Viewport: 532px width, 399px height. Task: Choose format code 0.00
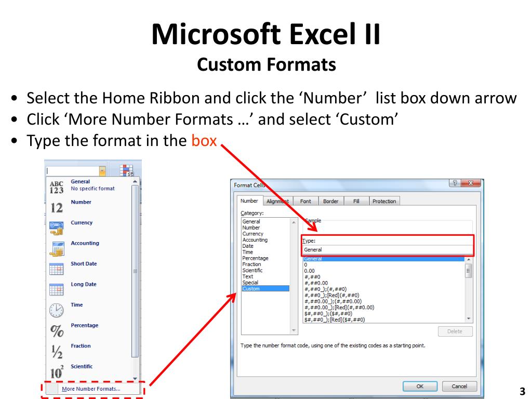click(384, 271)
